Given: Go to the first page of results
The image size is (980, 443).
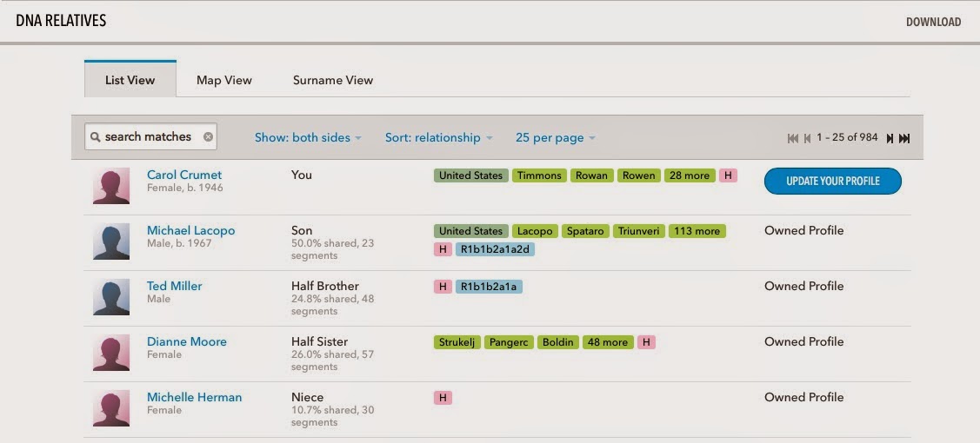Looking at the screenshot, I should pyautogui.click(x=793, y=138).
